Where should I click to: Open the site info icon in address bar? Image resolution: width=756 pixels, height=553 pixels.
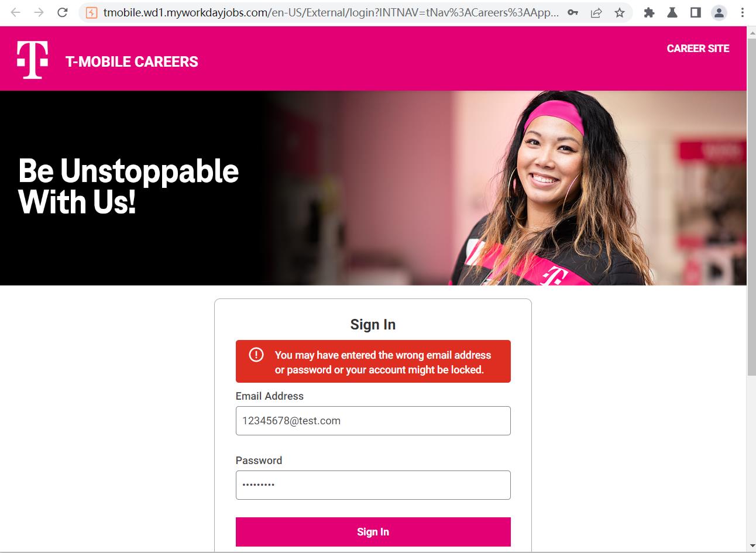pos(91,12)
